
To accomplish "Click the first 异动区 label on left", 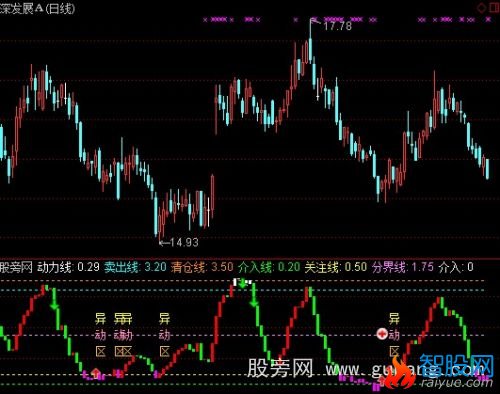I will (x=100, y=335).
